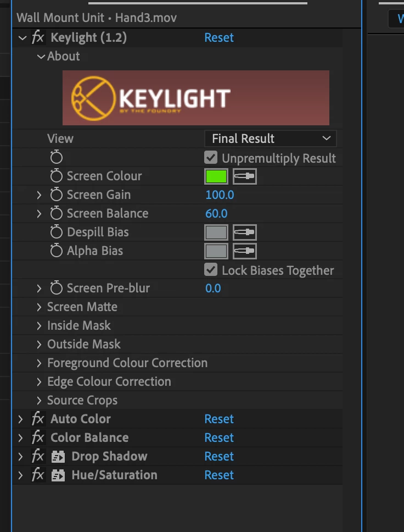404x532 pixels.
Task: Click the Screen Balance value 60.0
Action: [x=216, y=213]
